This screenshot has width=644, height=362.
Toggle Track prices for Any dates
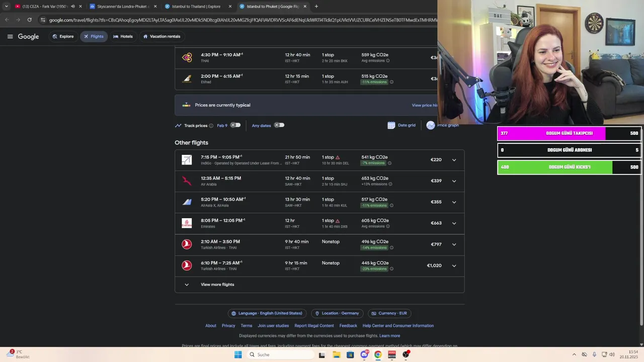point(279,125)
